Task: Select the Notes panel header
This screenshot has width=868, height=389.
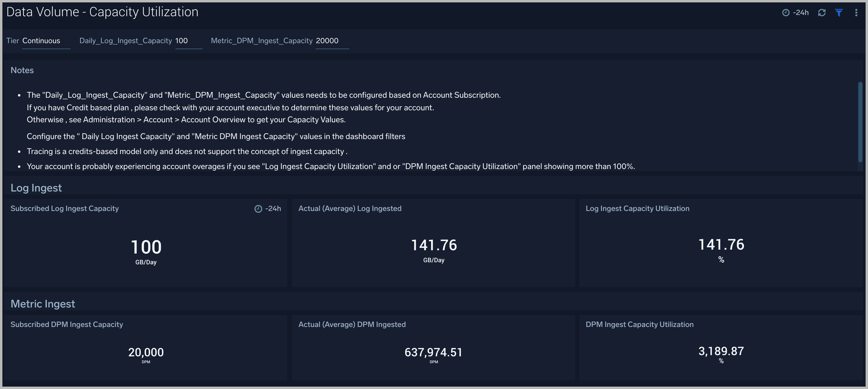Action: pyautogui.click(x=22, y=70)
